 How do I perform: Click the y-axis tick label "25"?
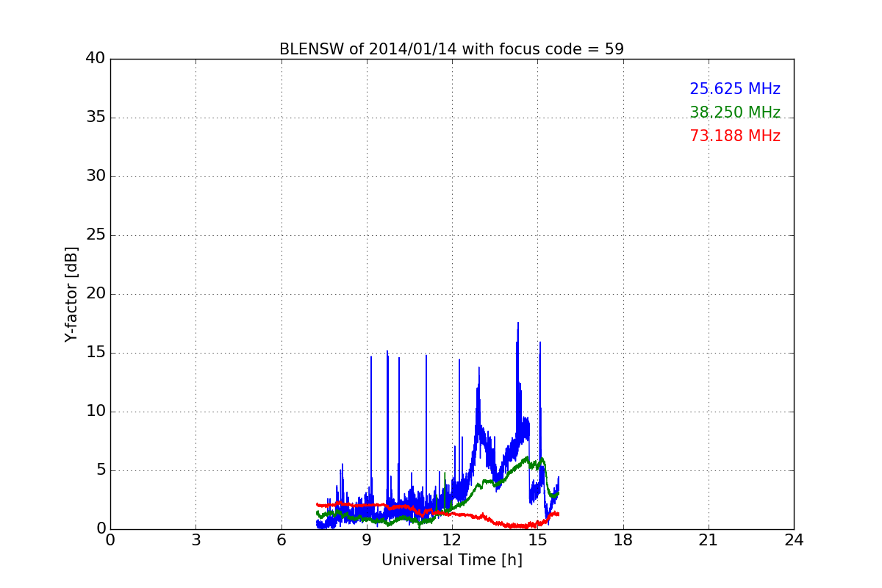point(96,235)
